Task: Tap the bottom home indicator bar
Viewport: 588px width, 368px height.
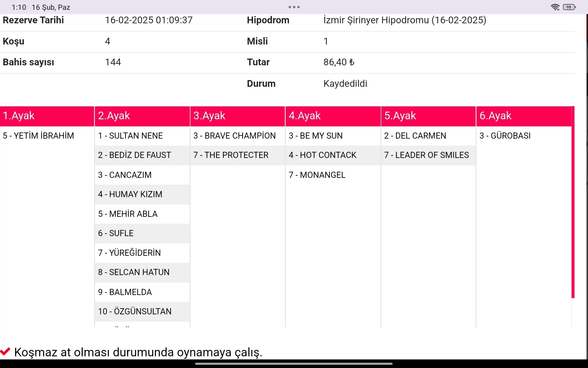Action: point(294,364)
